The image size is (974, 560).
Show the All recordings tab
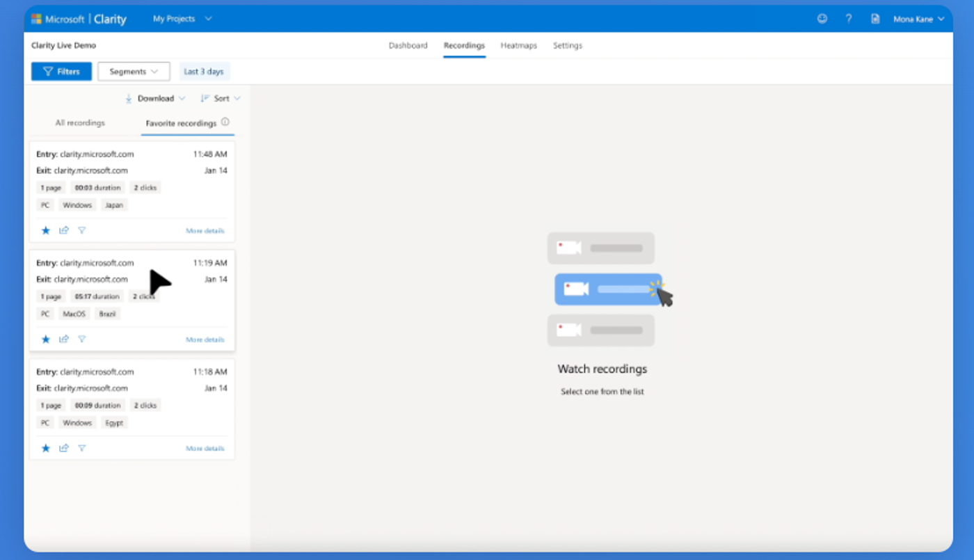pyautogui.click(x=80, y=123)
